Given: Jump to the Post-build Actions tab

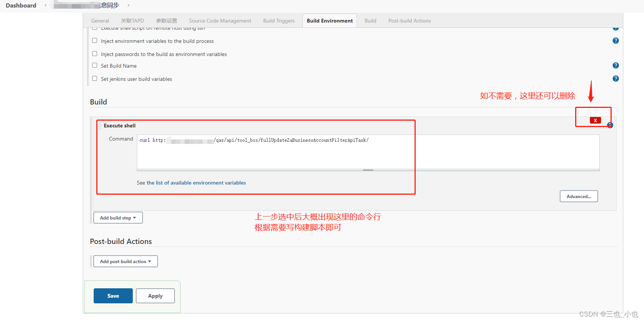Looking at the screenshot, I should (410, 21).
